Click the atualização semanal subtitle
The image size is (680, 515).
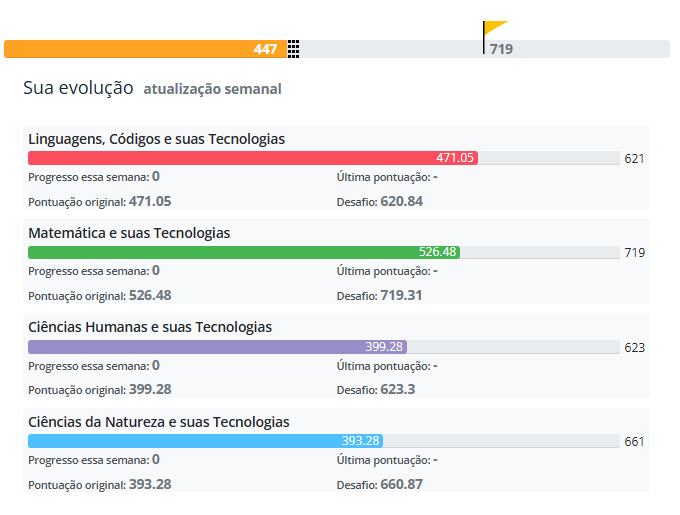coord(212,89)
